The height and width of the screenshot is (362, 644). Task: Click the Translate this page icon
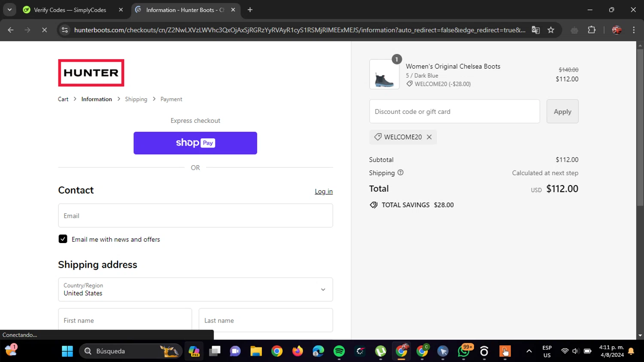click(535, 30)
